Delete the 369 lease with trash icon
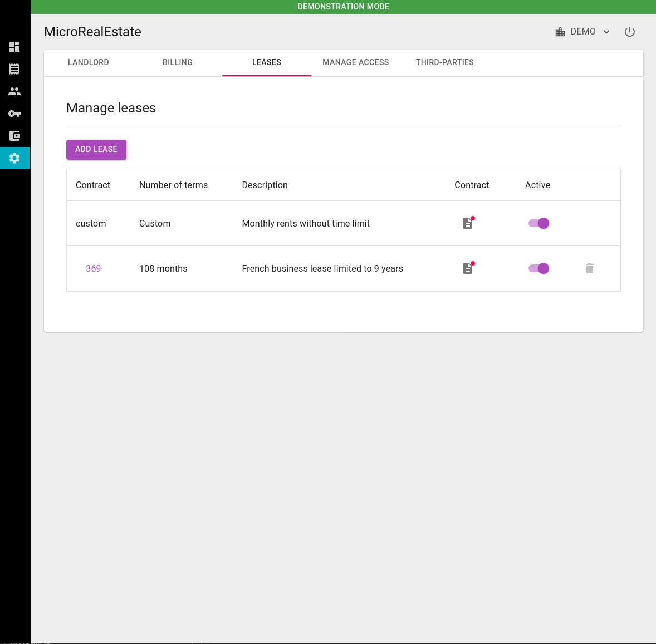The width and height of the screenshot is (656, 644). click(x=589, y=268)
